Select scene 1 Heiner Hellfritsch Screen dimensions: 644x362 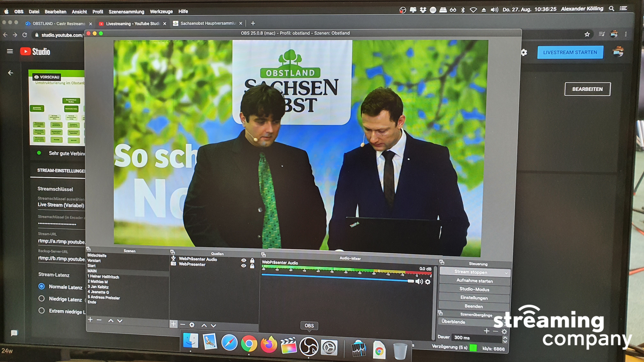pyautogui.click(x=103, y=277)
